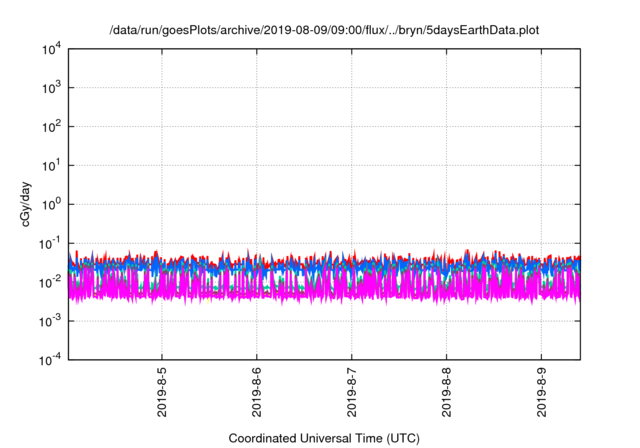This screenshot has width=640, height=448.
Task: Click the plot title file path text
Action: point(324,30)
